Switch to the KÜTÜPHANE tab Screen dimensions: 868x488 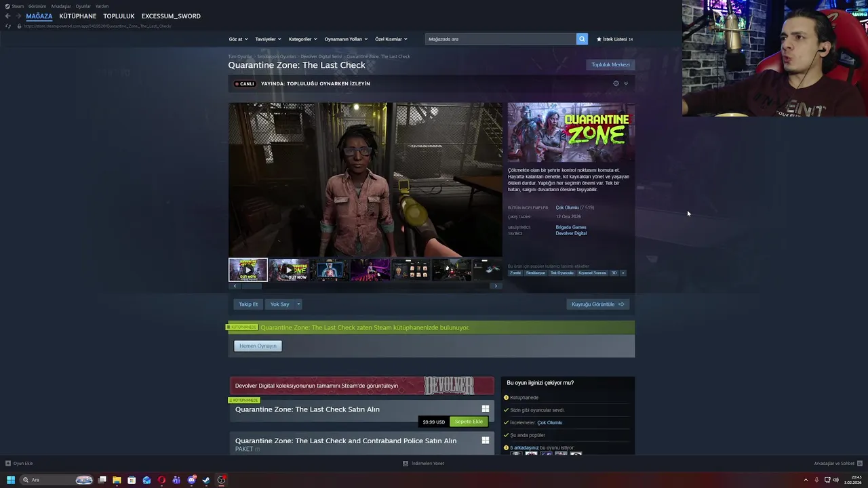tap(78, 16)
